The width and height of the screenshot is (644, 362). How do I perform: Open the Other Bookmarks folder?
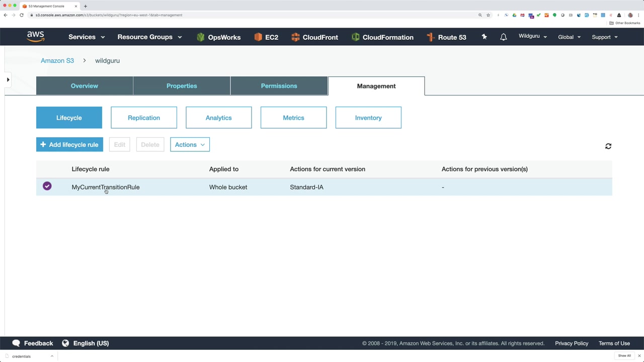pyautogui.click(x=625, y=23)
